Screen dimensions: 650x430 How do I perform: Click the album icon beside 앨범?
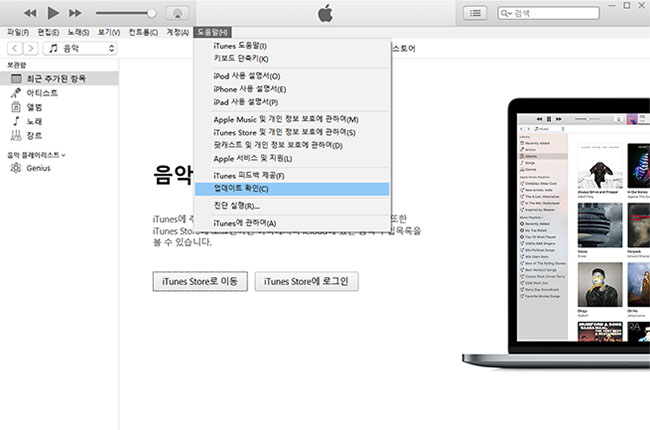pyautogui.click(x=16, y=107)
